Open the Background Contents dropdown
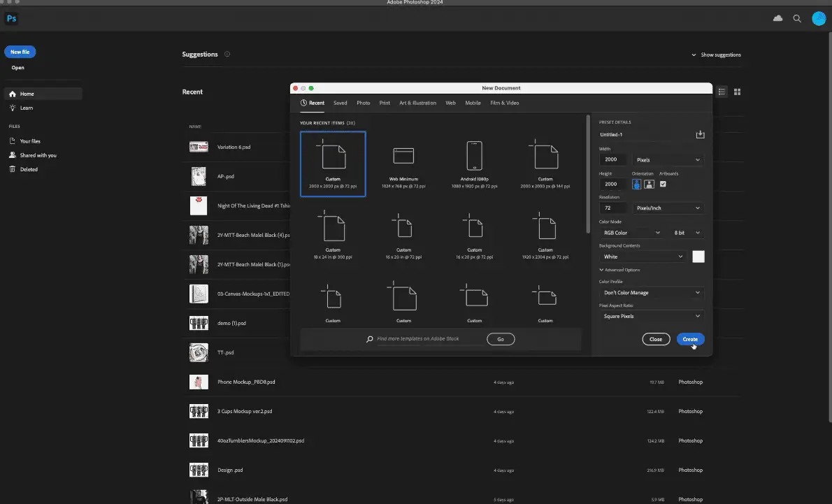Viewport: 832px width, 504px height. click(643, 257)
